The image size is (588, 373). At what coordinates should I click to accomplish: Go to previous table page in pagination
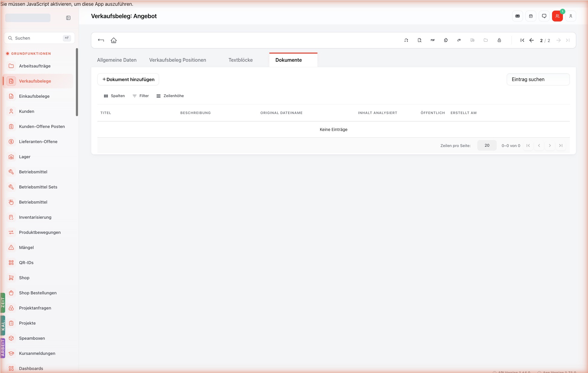tap(539, 146)
